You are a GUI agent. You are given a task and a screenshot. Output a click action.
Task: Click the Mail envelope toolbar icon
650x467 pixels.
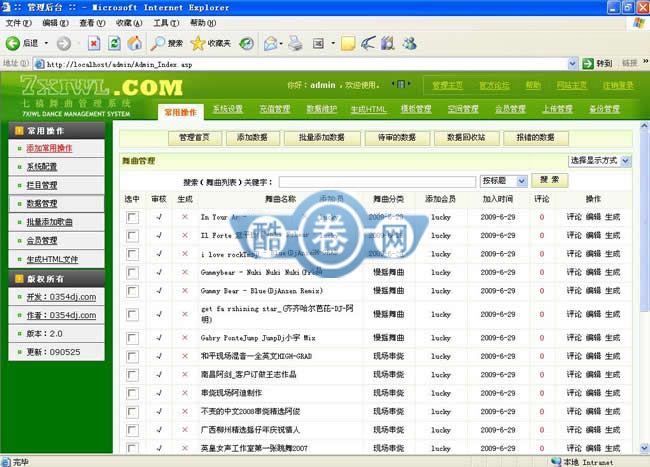point(271,43)
